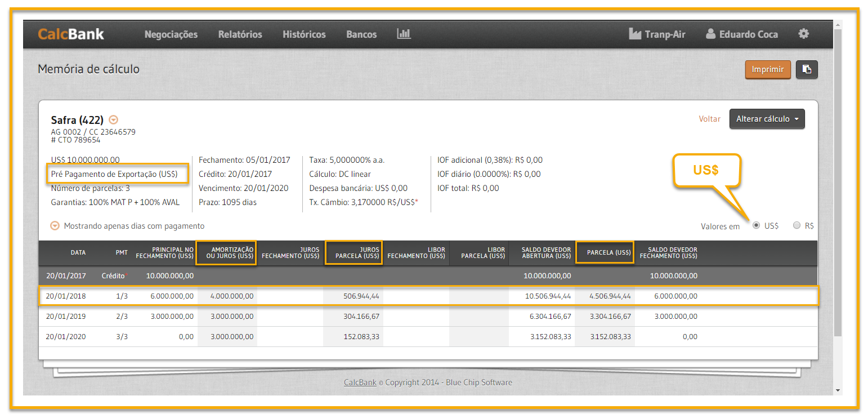Click the Crédito label in 20/01/2017 row
Screen dimensions: 868x418
(113, 275)
